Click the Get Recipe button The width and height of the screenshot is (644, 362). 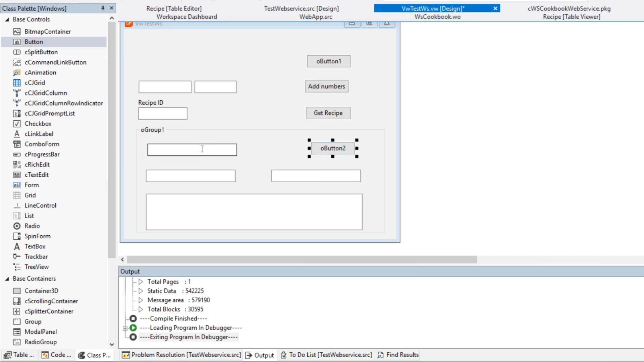tap(328, 113)
